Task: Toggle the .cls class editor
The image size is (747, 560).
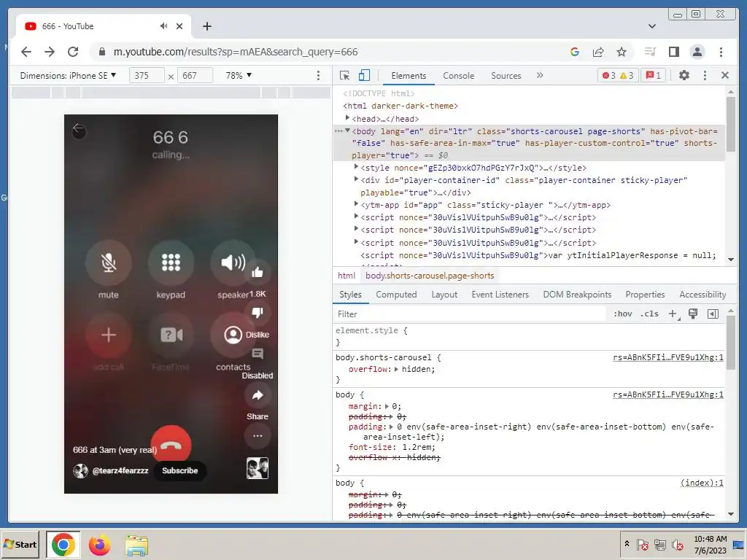Action: [649, 314]
